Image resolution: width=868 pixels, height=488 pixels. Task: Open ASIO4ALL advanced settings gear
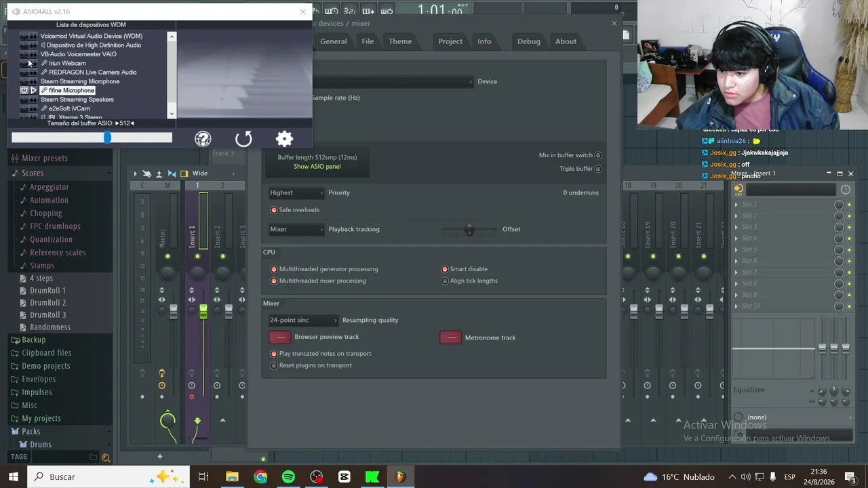click(284, 139)
